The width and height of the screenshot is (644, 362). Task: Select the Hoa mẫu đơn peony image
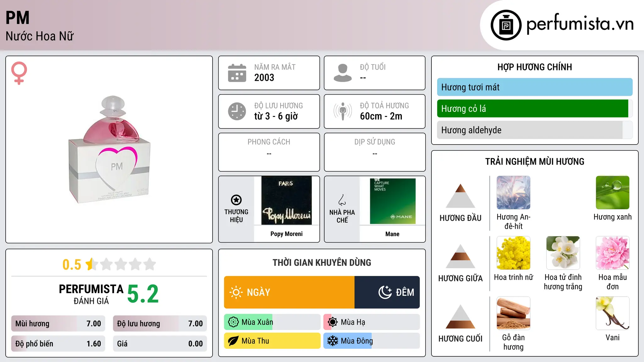coord(613,253)
